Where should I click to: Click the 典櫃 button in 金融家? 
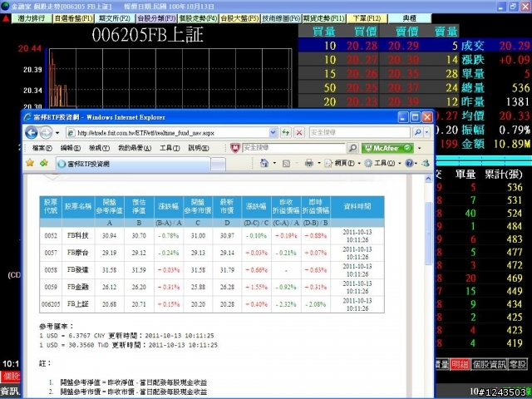tap(410, 18)
